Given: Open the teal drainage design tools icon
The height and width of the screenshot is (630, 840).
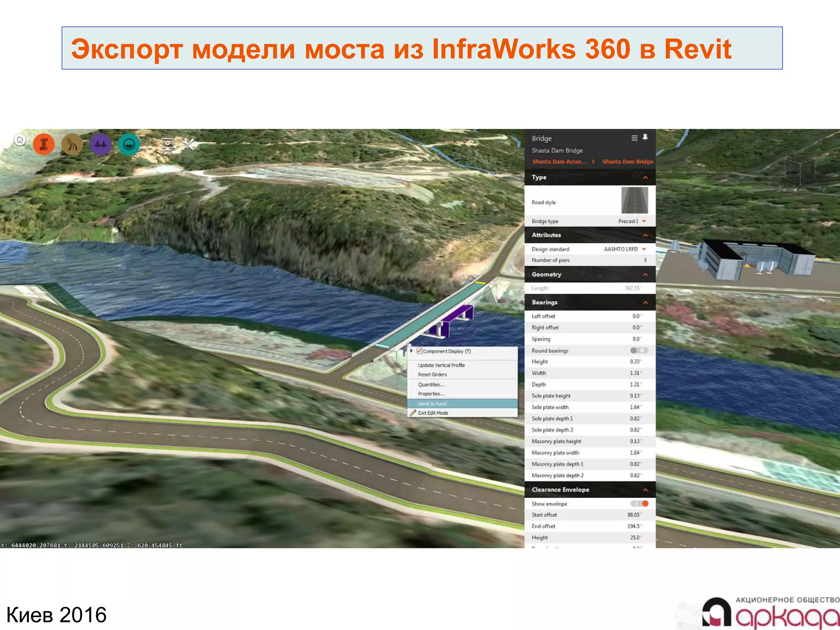Looking at the screenshot, I should click(x=129, y=144).
